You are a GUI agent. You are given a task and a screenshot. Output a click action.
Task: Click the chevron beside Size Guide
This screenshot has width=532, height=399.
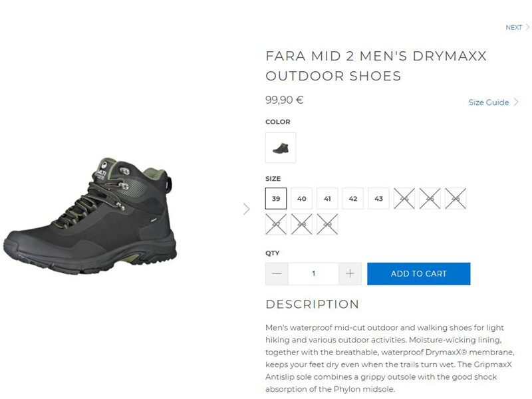517,102
